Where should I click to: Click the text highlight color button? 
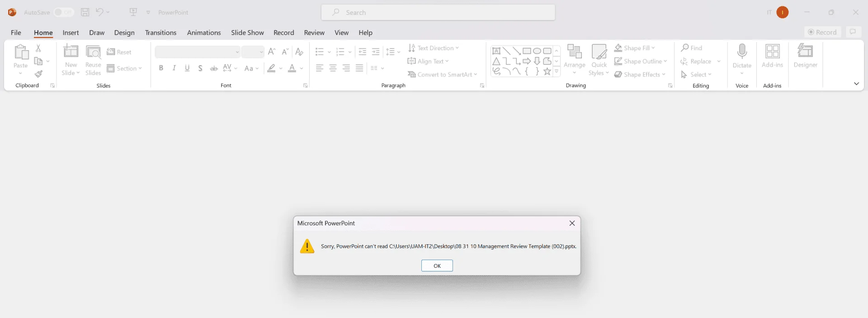click(271, 68)
